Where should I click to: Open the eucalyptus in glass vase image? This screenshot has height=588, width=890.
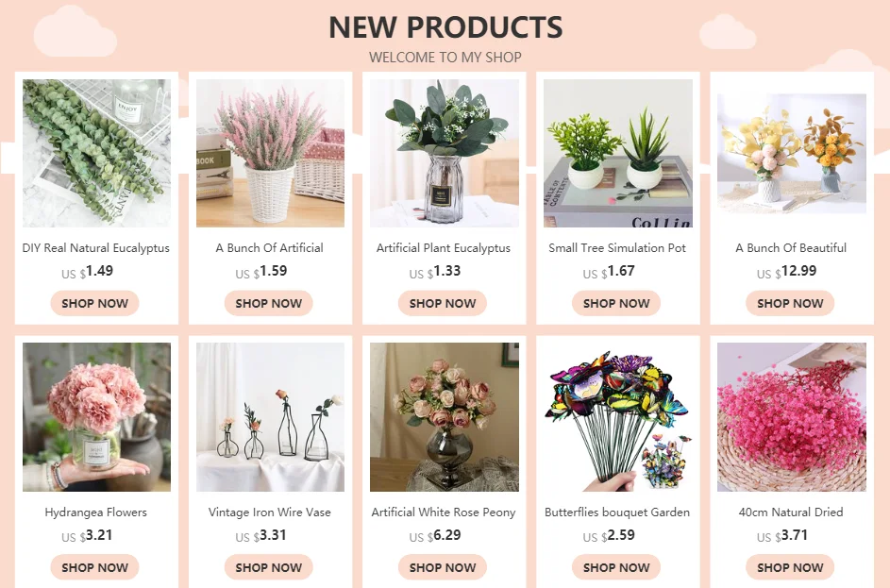coord(445,153)
